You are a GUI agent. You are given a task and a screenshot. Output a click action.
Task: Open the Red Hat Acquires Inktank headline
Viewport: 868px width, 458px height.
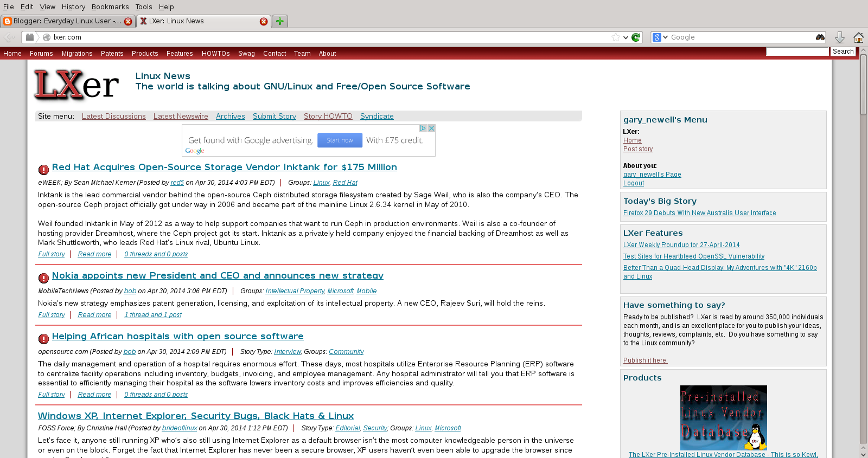[x=225, y=167]
